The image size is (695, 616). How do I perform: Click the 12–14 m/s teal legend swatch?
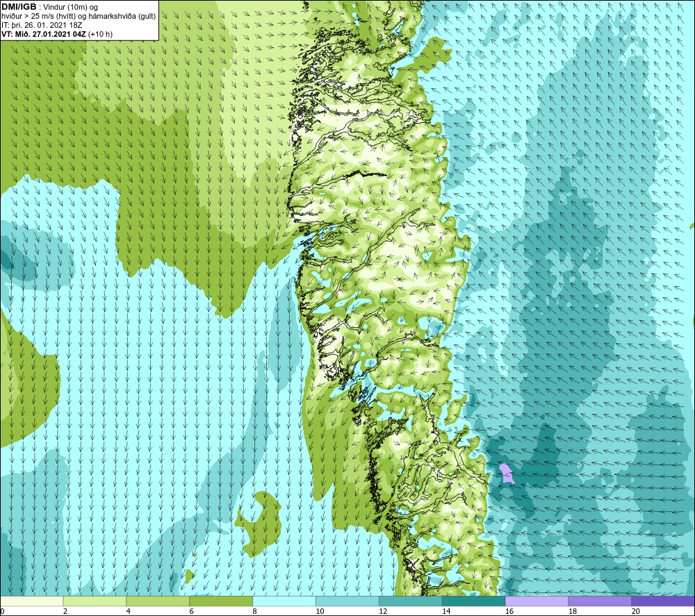411,601
